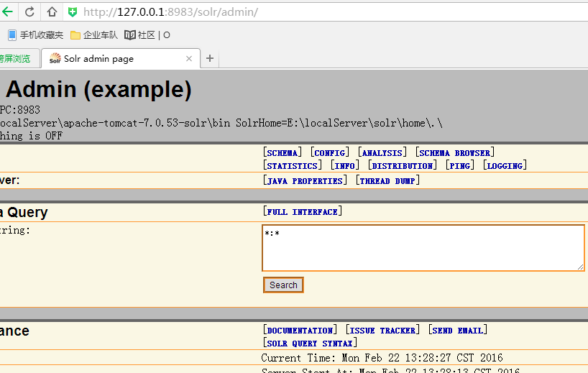Open the 企业车队 bookmark folder

click(x=94, y=35)
